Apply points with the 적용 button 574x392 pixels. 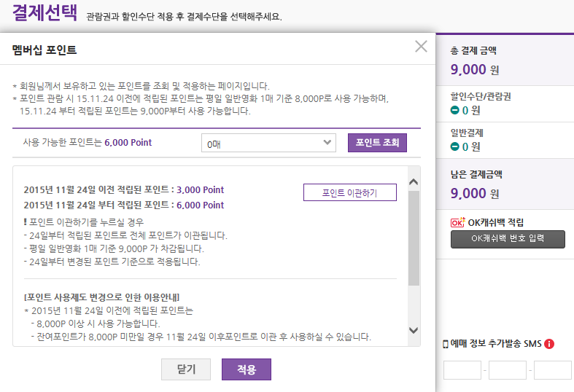click(246, 369)
